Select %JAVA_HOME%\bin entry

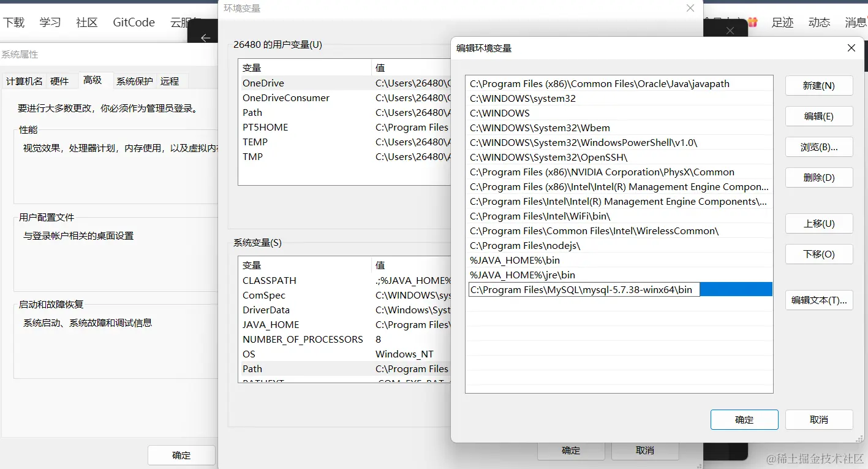619,261
